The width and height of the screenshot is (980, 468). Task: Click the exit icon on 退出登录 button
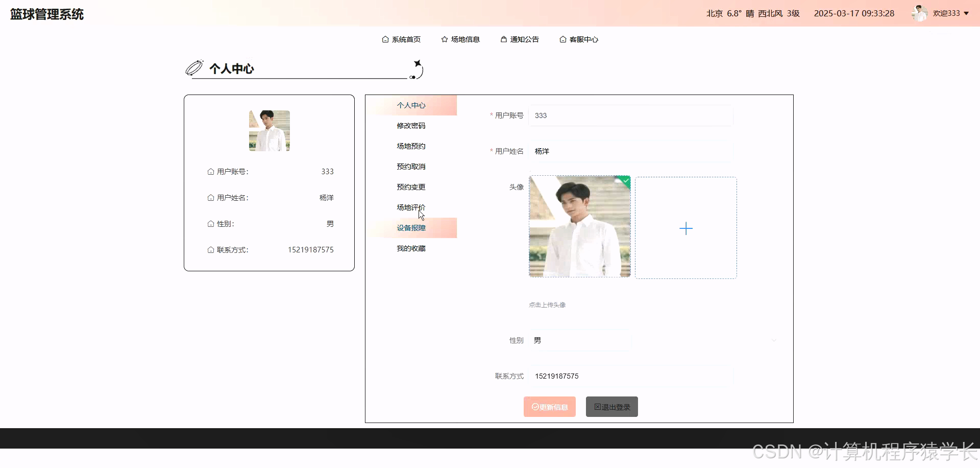pyautogui.click(x=598, y=406)
